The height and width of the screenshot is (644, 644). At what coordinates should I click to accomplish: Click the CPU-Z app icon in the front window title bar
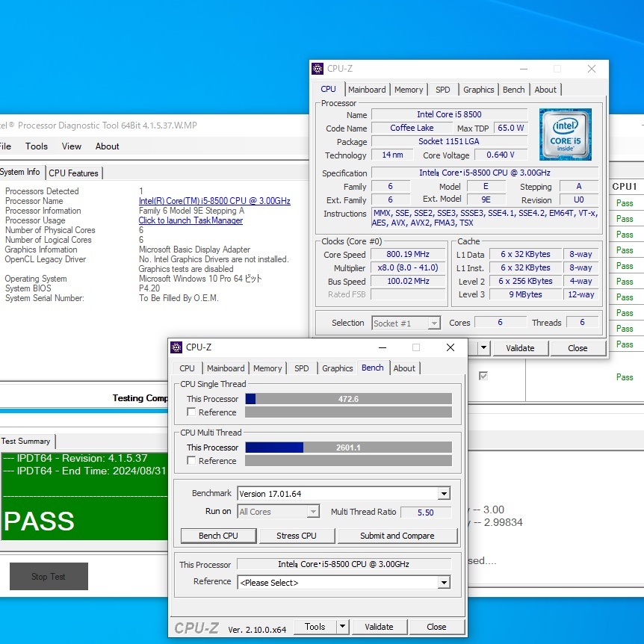click(x=176, y=347)
